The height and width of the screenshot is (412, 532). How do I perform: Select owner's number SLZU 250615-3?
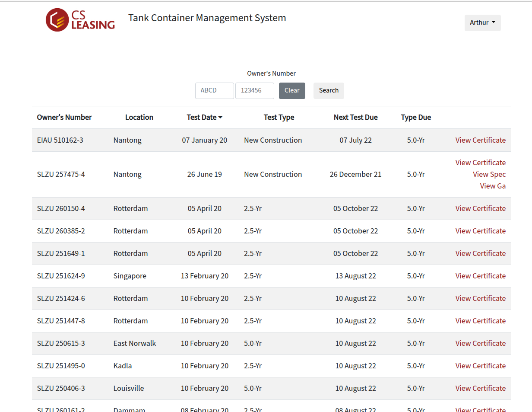pos(61,343)
